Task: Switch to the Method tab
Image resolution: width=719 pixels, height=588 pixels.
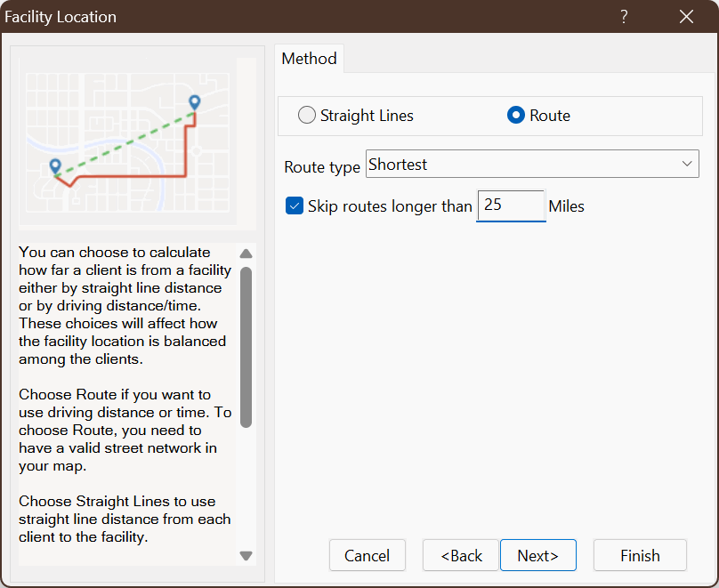Action: pyautogui.click(x=309, y=58)
